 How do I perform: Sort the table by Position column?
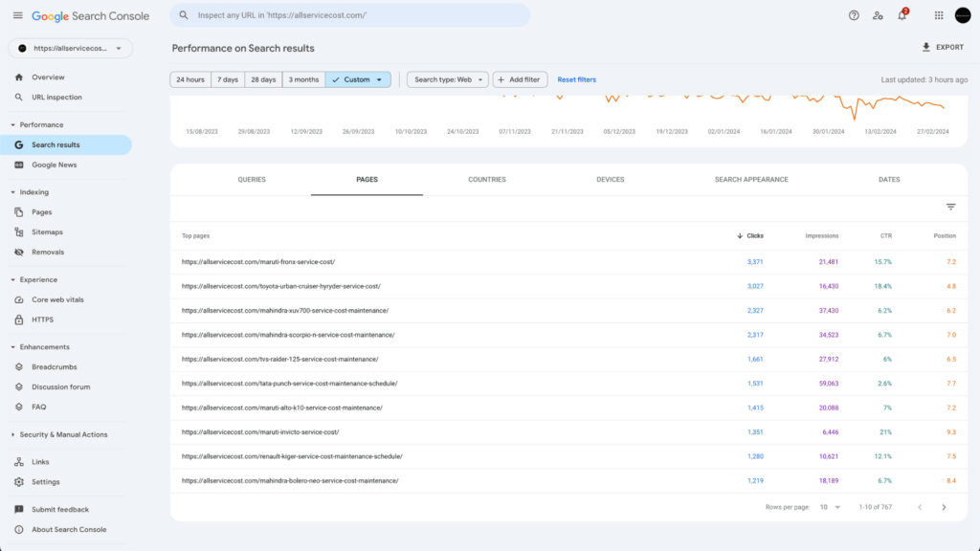[x=945, y=236]
